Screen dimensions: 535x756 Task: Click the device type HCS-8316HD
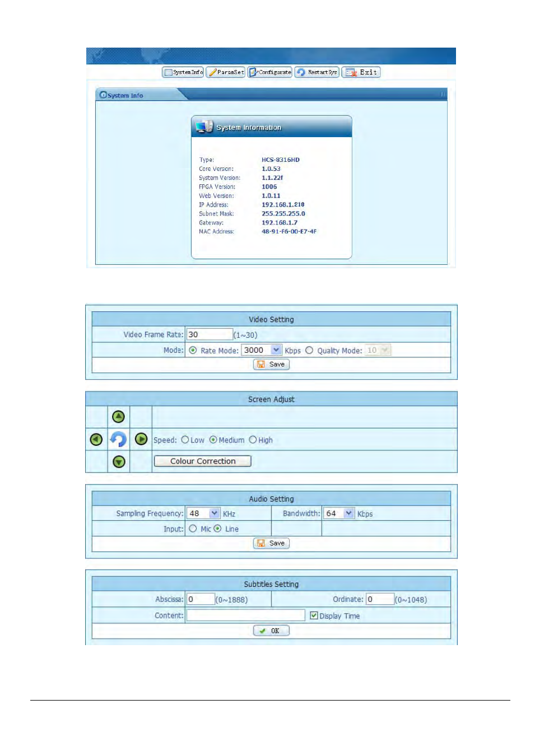pos(281,160)
